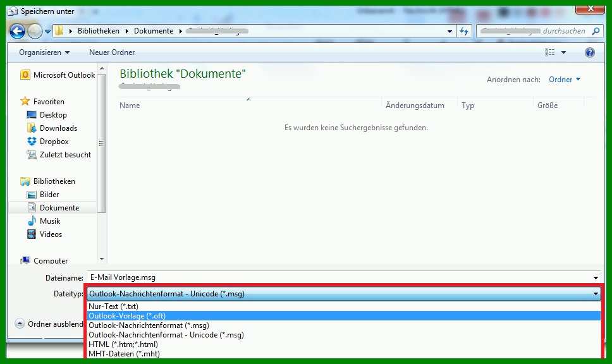Open help with the question mark icon
This screenshot has width=612, height=364.
coord(590,52)
